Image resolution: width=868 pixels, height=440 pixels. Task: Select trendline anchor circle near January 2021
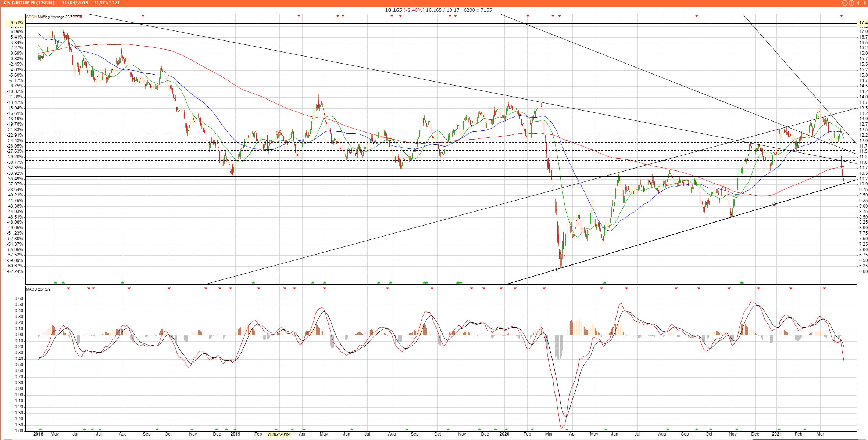(774, 204)
